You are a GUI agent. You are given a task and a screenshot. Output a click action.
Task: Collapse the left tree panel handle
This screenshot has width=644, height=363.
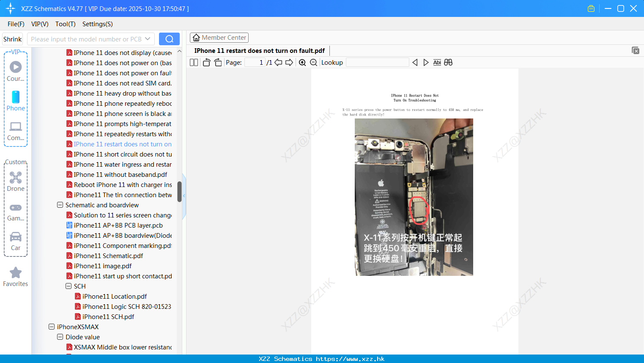point(184,196)
